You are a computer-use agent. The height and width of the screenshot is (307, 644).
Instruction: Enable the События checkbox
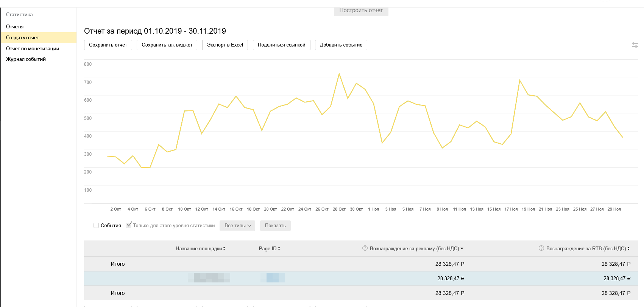[x=96, y=226]
